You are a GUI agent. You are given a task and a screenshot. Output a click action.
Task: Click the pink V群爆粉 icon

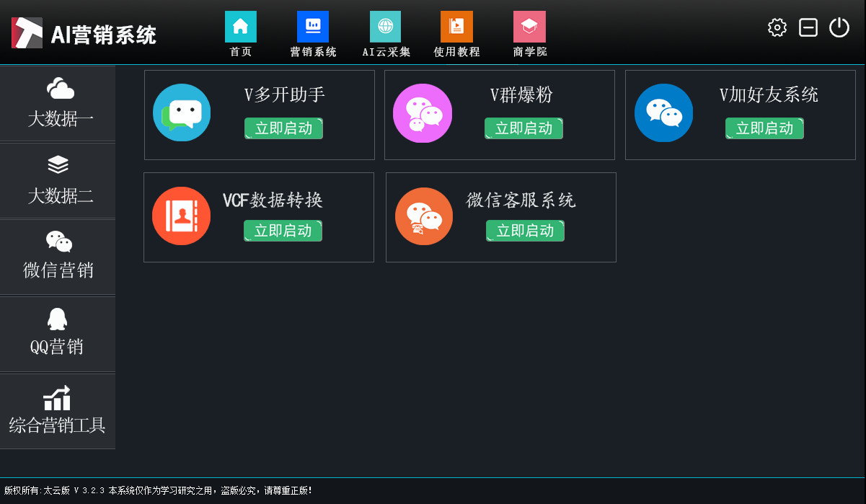tap(423, 113)
